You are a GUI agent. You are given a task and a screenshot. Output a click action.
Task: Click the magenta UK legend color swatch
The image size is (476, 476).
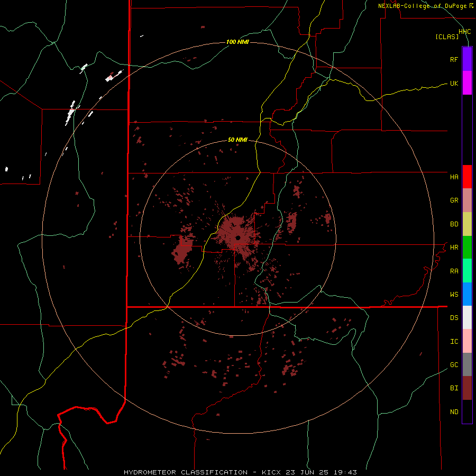467,83
